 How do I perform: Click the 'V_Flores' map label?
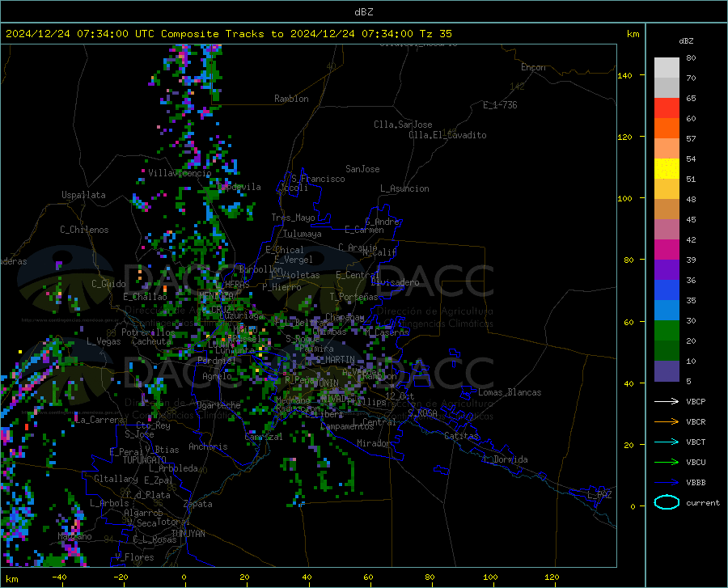point(134,557)
